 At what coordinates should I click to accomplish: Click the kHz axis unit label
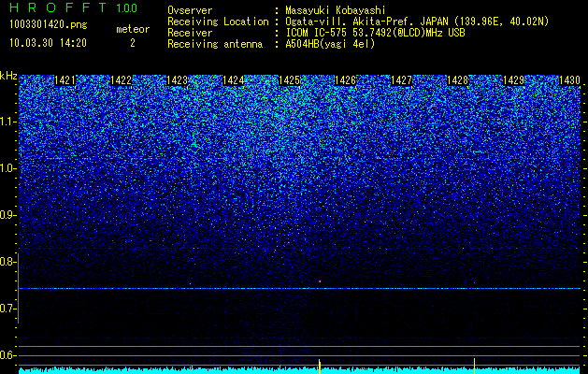tap(8, 76)
